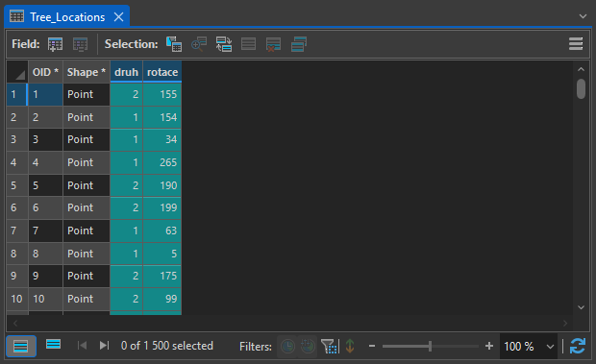
Task: Click the Copy Selection icon
Action: tap(299, 44)
